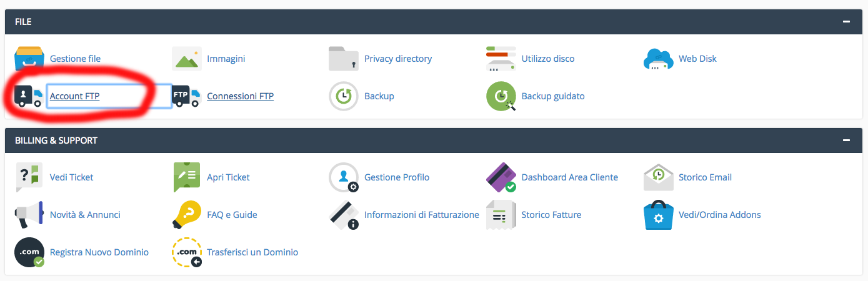Click the Informazioni di Fatturazione link
This screenshot has width=868, height=281.
tap(422, 215)
